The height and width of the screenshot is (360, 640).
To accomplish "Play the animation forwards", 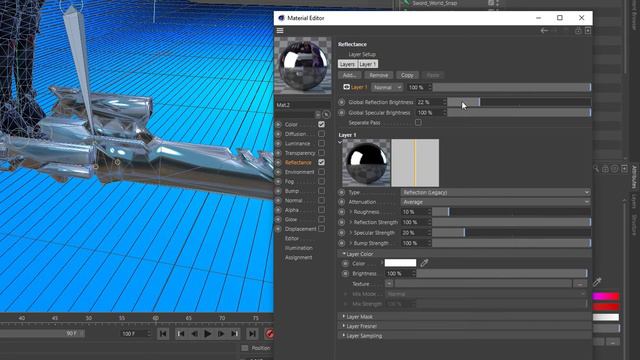I will tap(207, 334).
